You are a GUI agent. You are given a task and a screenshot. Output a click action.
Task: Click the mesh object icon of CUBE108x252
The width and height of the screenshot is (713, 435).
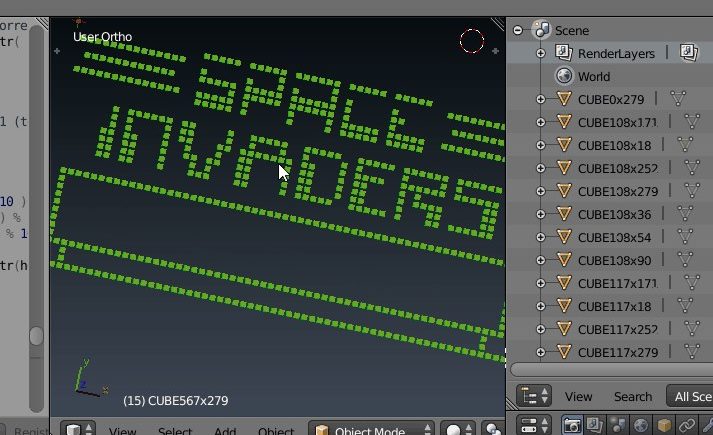point(564,168)
